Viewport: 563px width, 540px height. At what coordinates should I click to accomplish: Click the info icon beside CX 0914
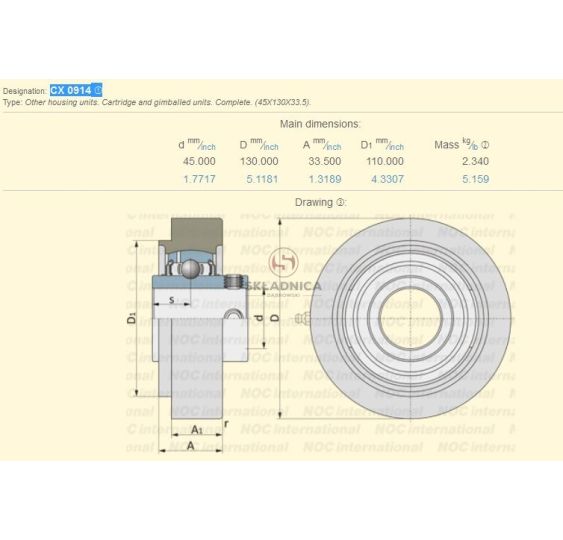point(98,90)
